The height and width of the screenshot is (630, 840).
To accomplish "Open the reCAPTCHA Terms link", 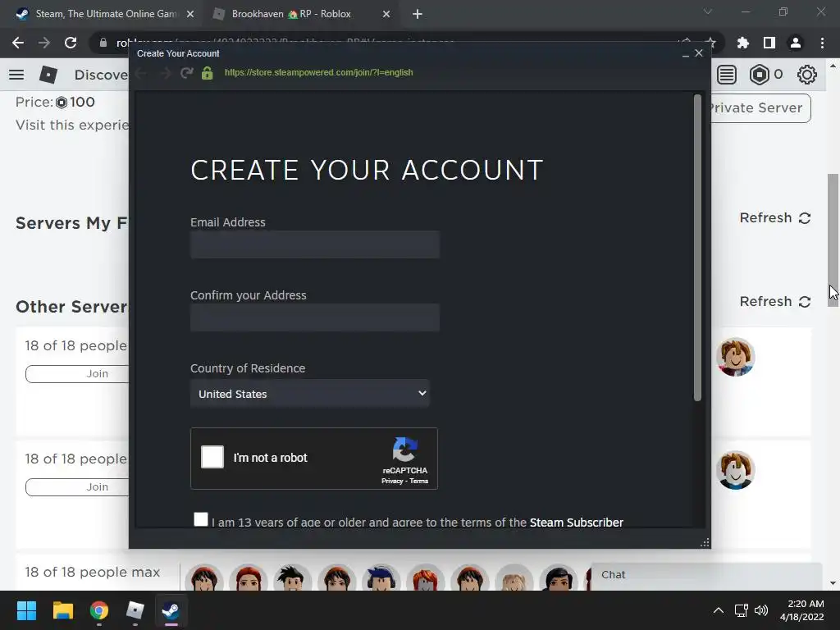I will click(x=419, y=481).
